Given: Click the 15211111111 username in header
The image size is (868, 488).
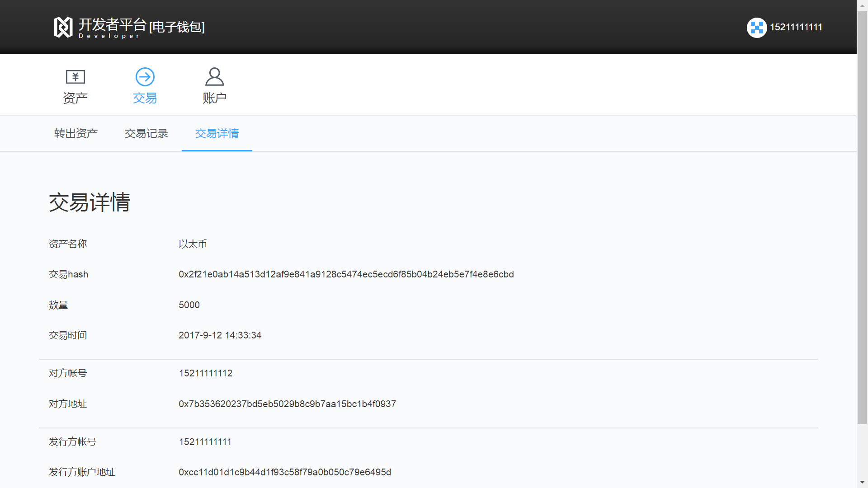Looking at the screenshot, I should (x=796, y=27).
